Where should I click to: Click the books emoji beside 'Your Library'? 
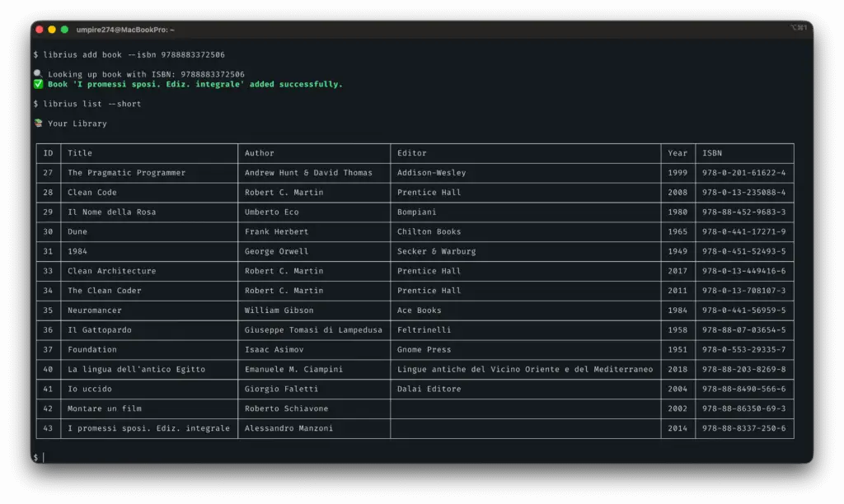pyautogui.click(x=38, y=124)
